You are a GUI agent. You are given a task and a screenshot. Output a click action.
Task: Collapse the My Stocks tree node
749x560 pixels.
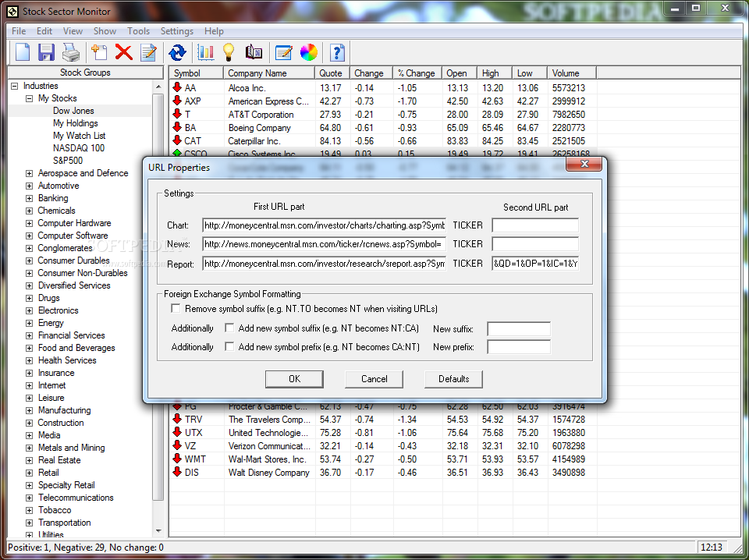pos(29,98)
